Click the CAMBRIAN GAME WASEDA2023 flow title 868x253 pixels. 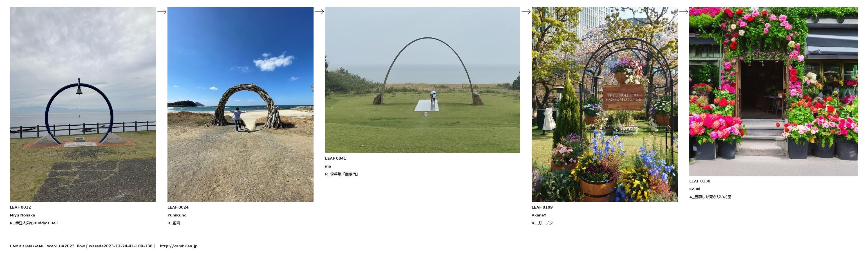pyautogui.click(x=47, y=246)
